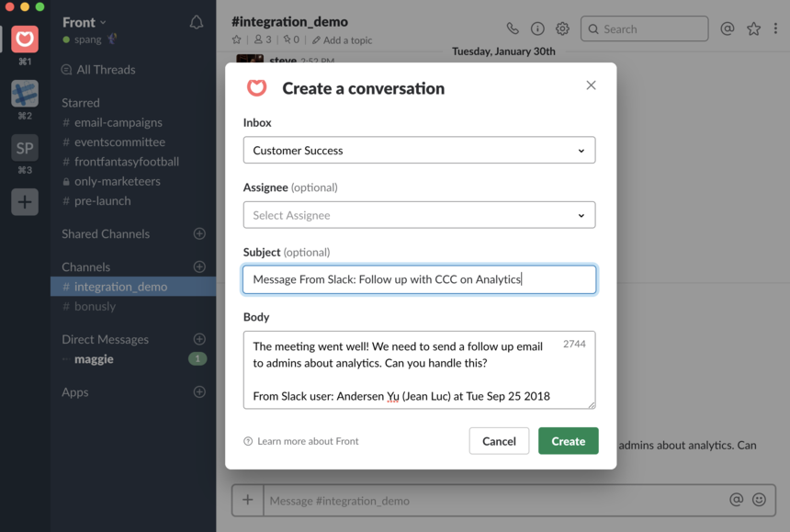Open All Threads

point(99,70)
